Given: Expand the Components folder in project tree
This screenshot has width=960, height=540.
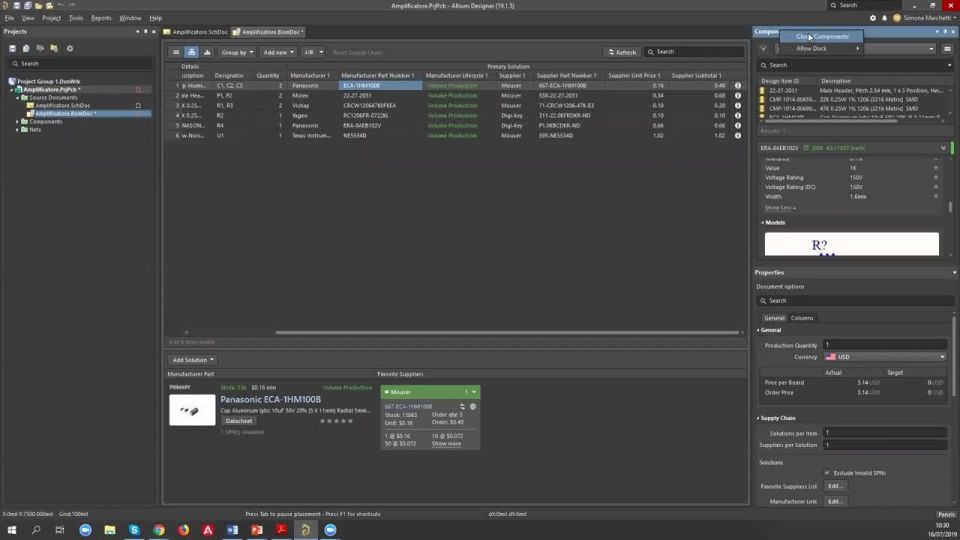Looking at the screenshot, I should [17, 122].
